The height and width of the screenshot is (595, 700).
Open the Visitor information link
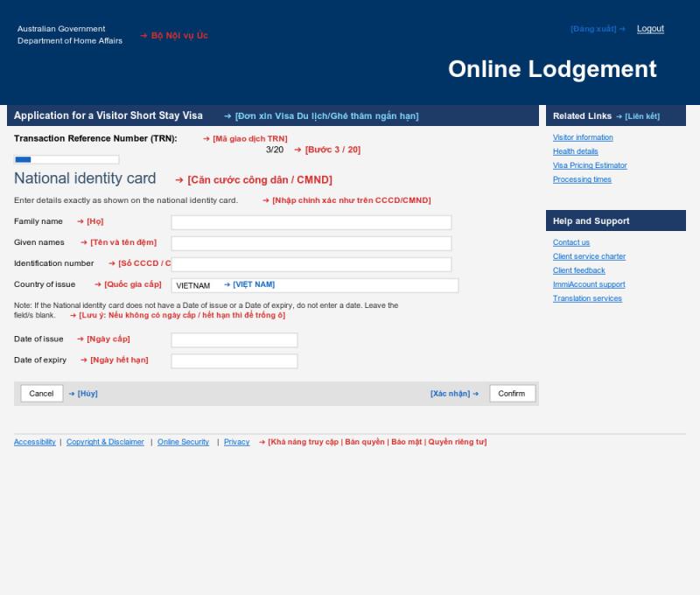coord(583,137)
